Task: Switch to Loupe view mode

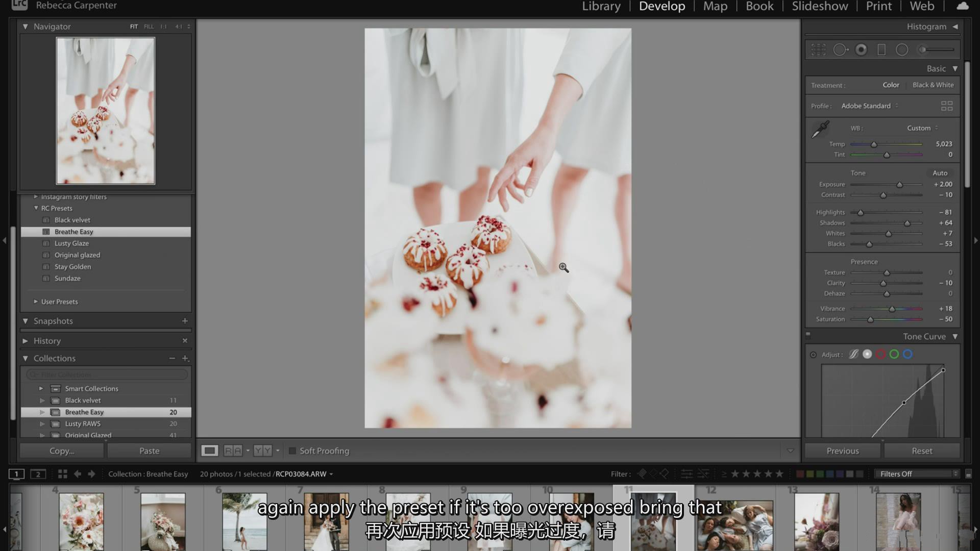Action: [x=209, y=450]
